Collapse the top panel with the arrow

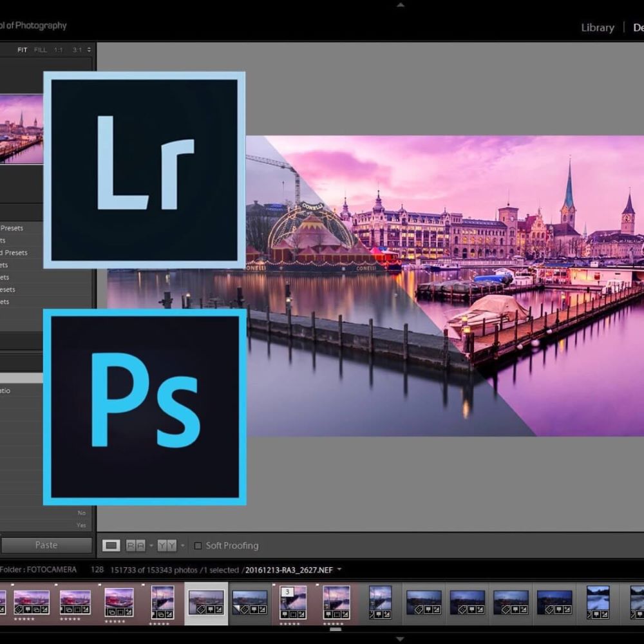point(401,5)
